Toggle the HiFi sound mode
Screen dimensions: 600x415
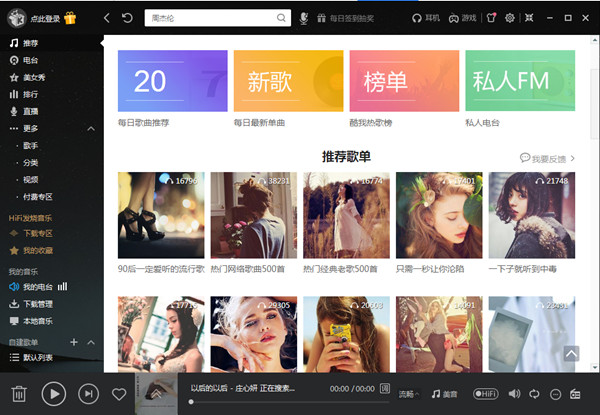click(x=486, y=394)
